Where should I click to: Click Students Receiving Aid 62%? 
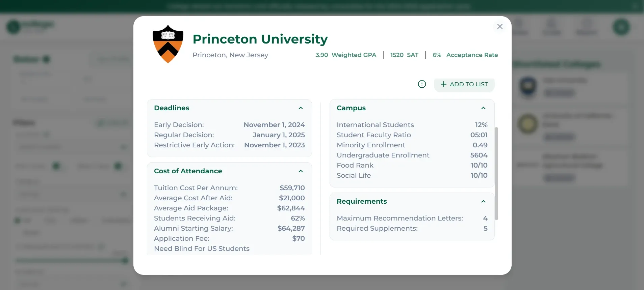coord(298,218)
